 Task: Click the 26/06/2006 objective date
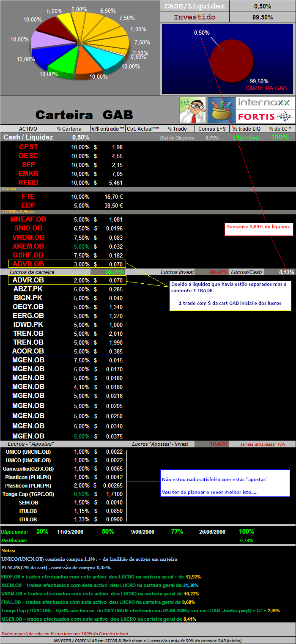click(212, 532)
